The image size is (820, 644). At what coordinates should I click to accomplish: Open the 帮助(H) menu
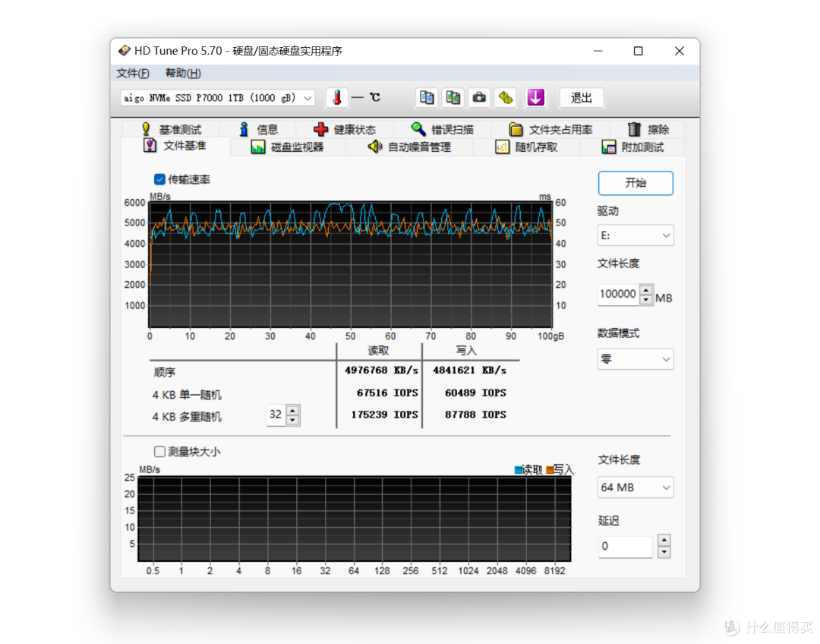point(184,73)
